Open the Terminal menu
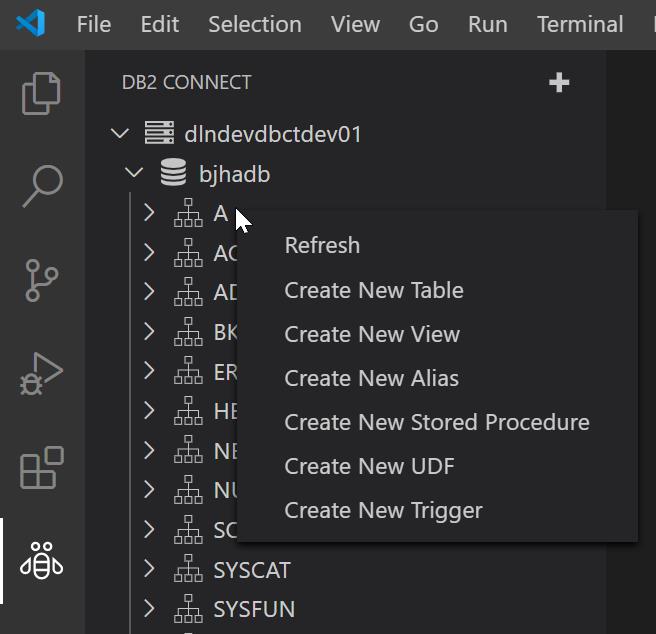The image size is (656, 634). click(x=580, y=24)
